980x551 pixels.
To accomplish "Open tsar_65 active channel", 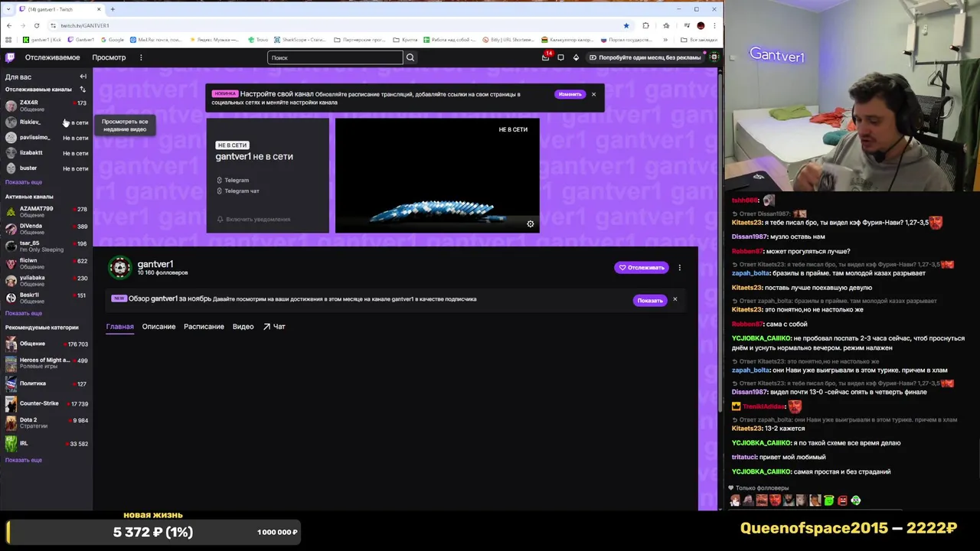I will click(46, 246).
